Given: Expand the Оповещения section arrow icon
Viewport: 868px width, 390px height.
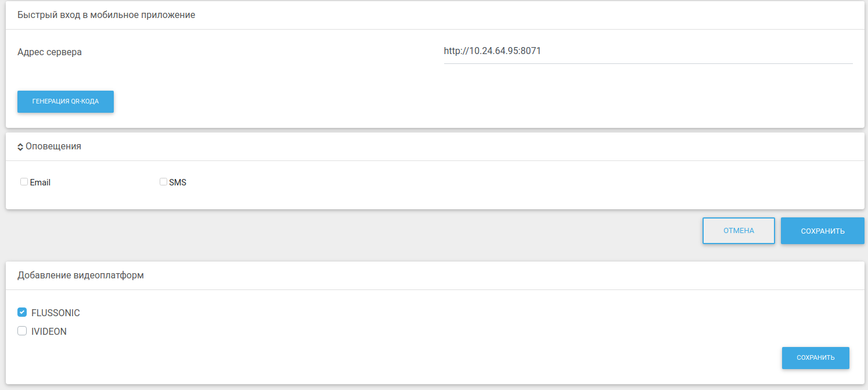Looking at the screenshot, I should [x=20, y=147].
